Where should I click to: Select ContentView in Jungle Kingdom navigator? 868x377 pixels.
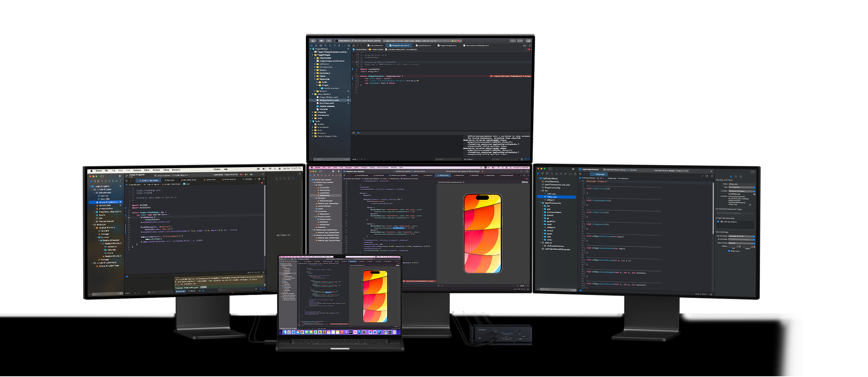[x=105, y=205]
